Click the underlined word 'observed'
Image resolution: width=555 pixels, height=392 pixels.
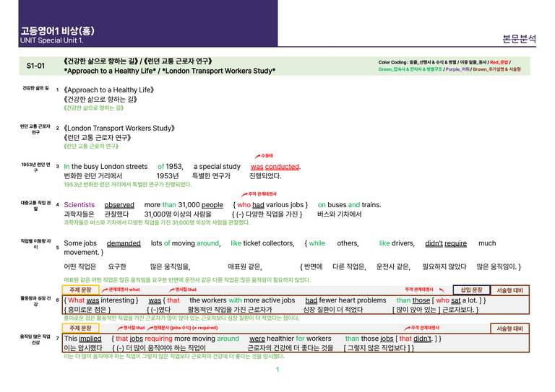[119, 205]
